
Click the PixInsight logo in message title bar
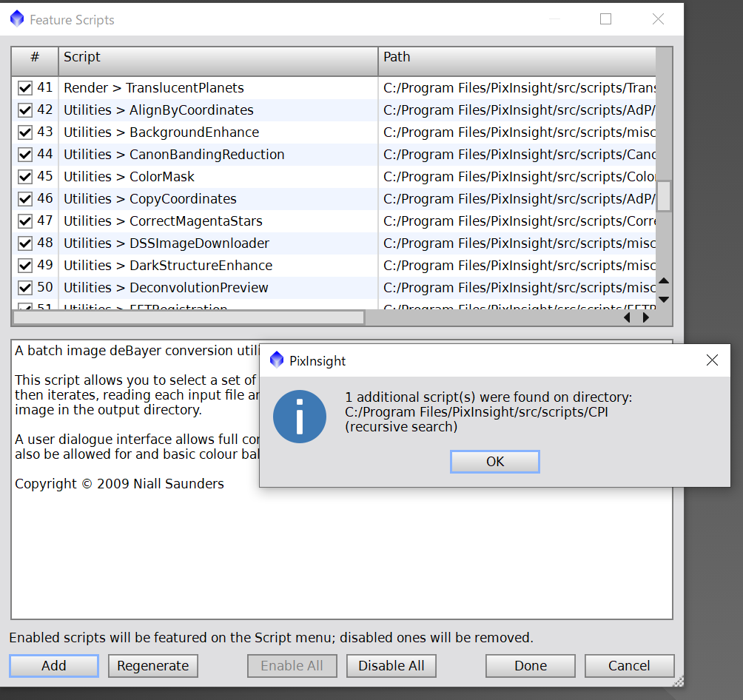277,360
